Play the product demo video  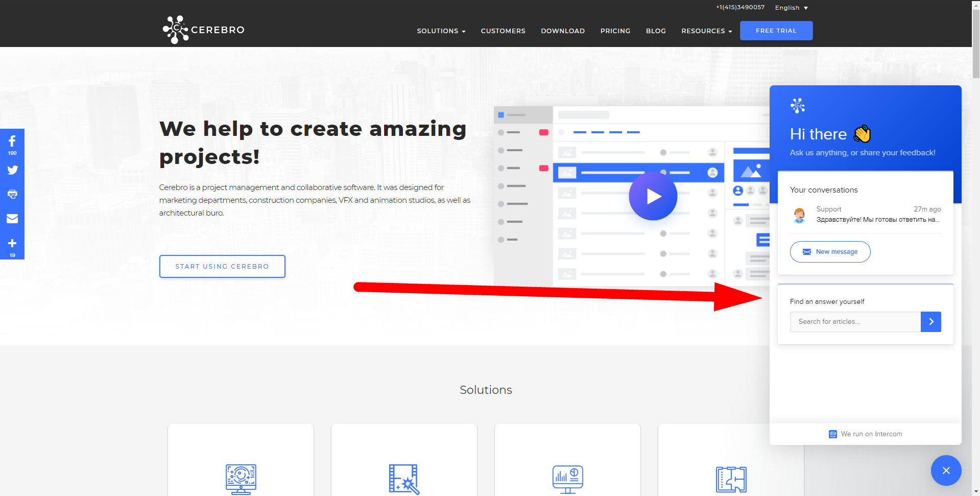(653, 196)
